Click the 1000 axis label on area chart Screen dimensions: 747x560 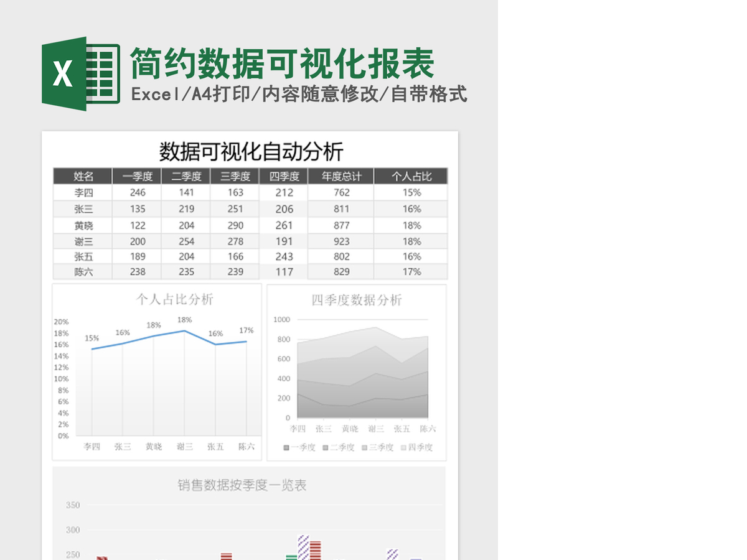(281, 320)
